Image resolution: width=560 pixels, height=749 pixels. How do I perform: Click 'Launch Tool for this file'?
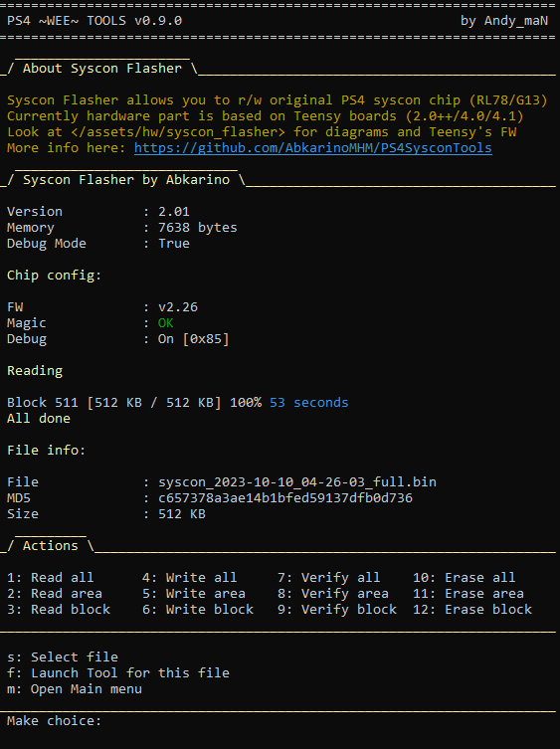point(118,673)
